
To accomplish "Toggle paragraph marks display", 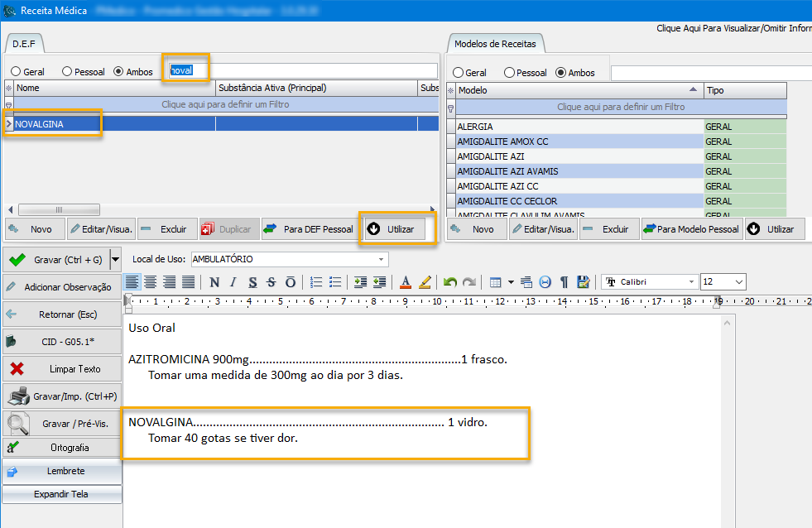I will (564, 282).
